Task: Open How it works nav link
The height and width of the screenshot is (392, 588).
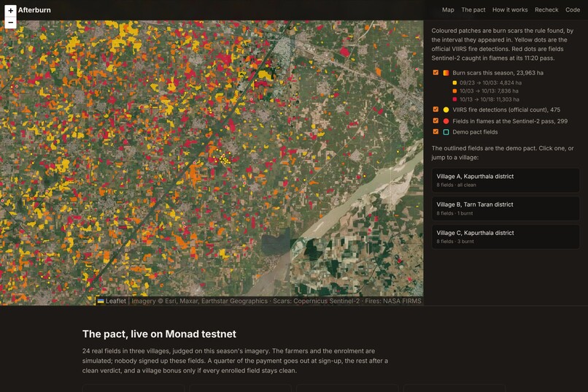Action: click(x=510, y=9)
